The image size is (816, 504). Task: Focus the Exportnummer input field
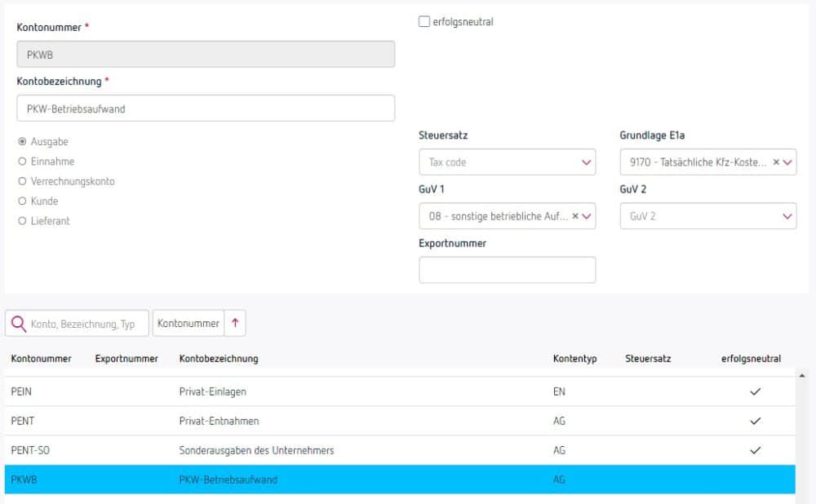tap(507, 270)
